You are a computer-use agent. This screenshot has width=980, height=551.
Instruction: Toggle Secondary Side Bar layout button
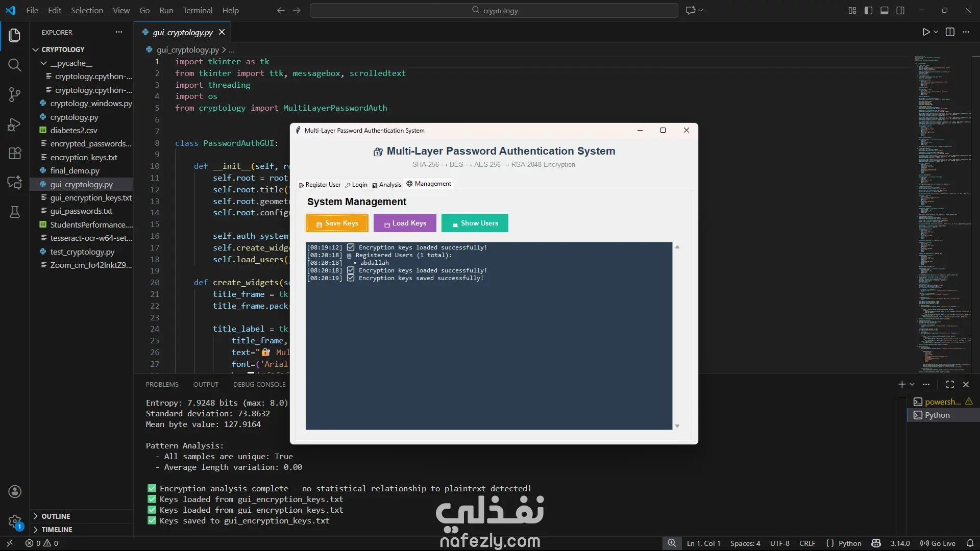tap(900, 10)
